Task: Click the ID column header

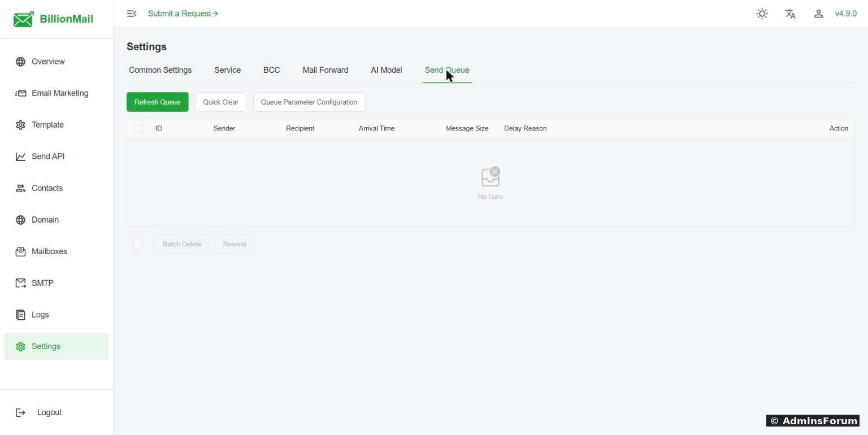Action: (159, 128)
